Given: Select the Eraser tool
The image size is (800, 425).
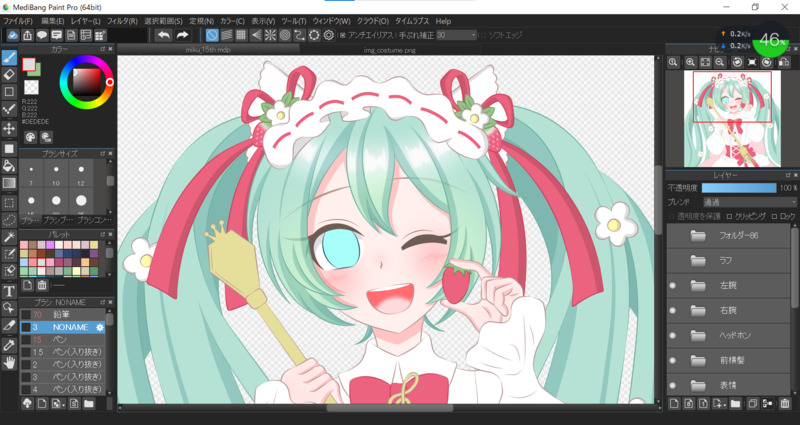Looking at the screenshot, I should click(x=9, y=74).
